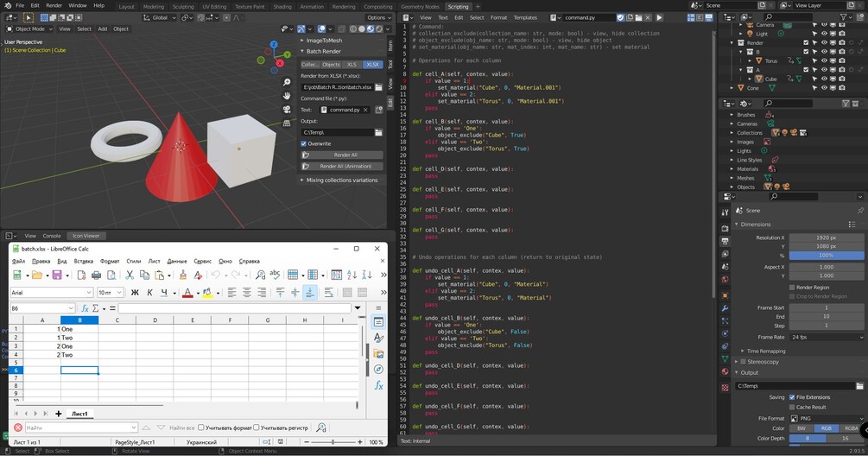Check 'Учитывать регистр' in Calc find bar
The image size is (868, 456).
(257, 427)
